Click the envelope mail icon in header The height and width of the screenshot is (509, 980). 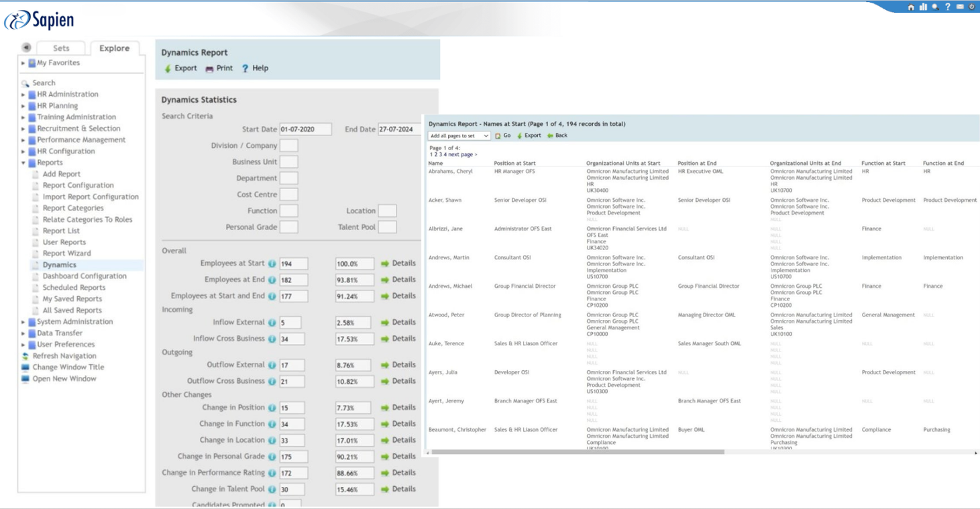tap(960, 7)
